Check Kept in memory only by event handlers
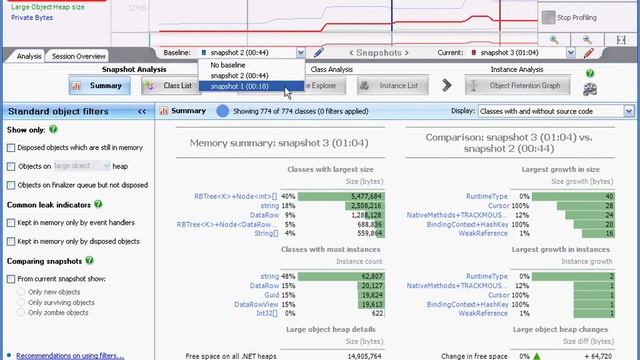This screenshot has height=360, width=640. click(11, 223)
